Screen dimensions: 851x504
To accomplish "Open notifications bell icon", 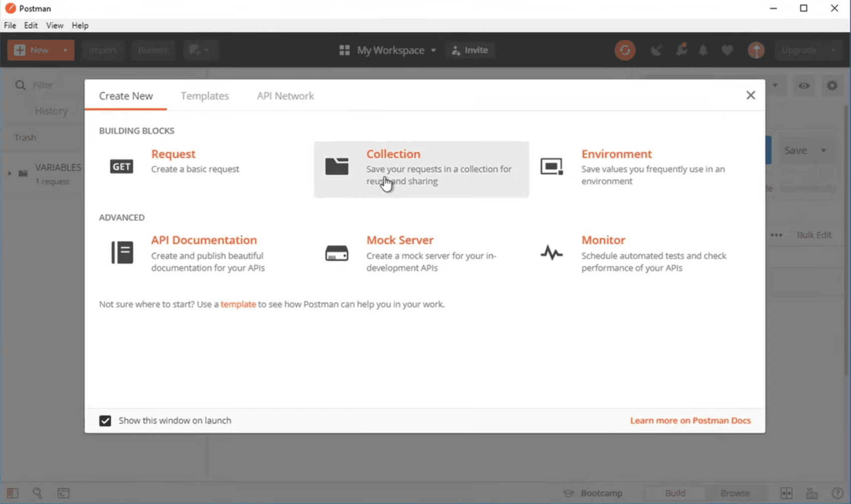I will pos(703,50).
